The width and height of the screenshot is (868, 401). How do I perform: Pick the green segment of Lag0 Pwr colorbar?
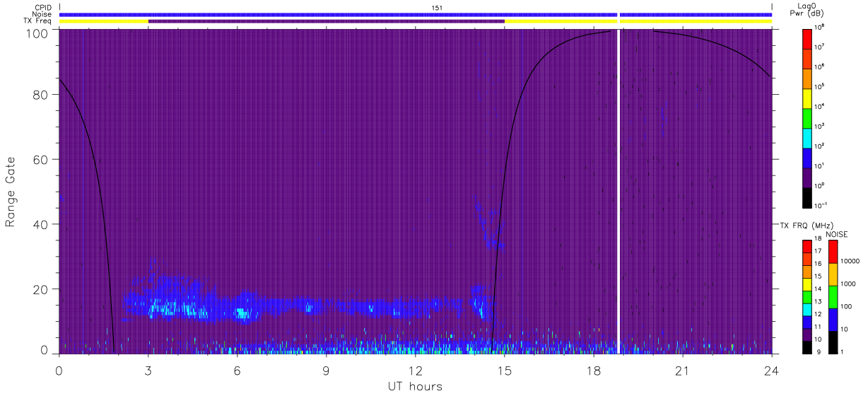(x=807, y=118)
